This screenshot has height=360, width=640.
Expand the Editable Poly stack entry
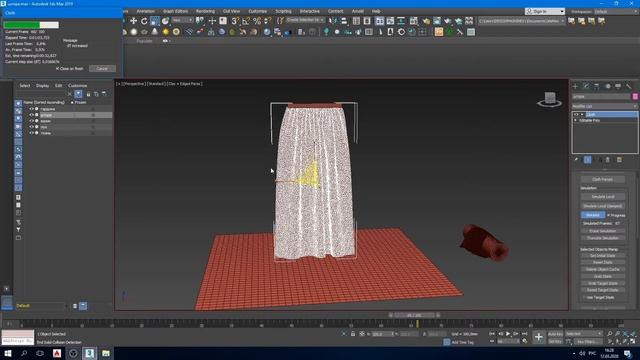pyautogui.click(x=576, y=120)
